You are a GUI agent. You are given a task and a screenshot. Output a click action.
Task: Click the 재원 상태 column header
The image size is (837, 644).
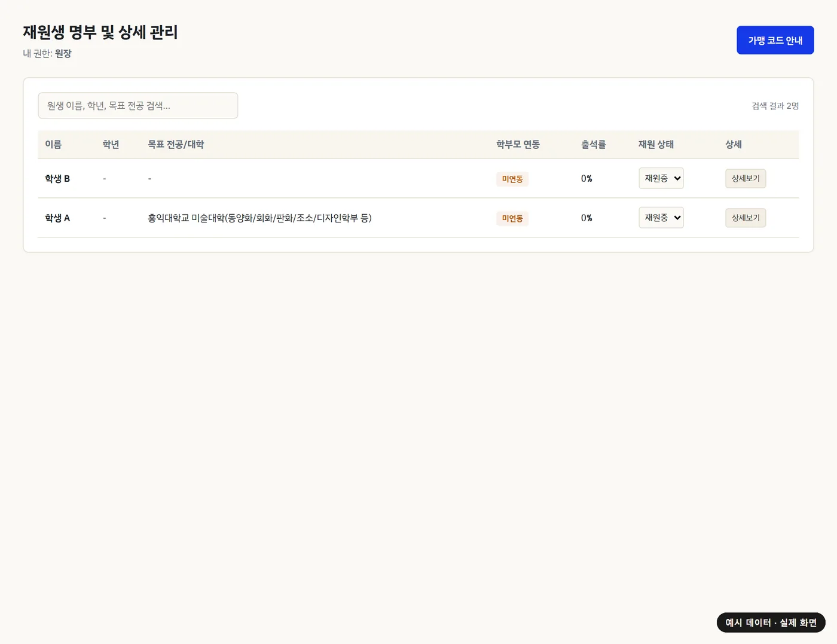[x=656, y=144]
